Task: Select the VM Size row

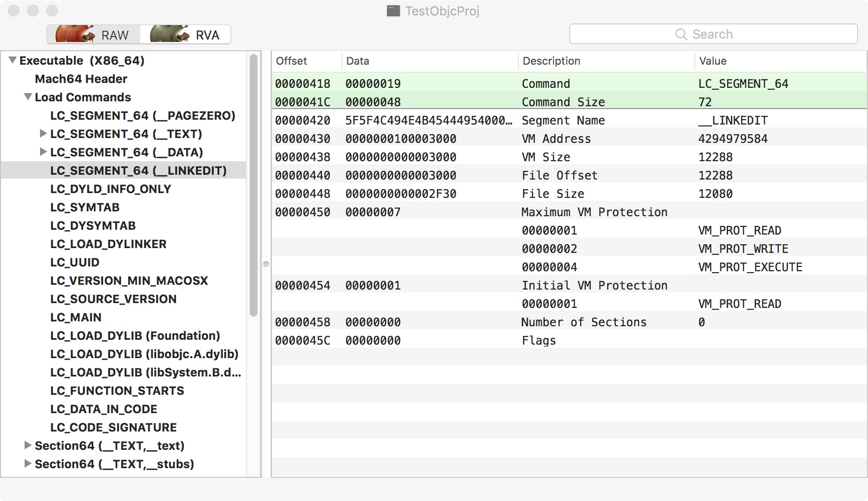Action: tap(569, 157)
